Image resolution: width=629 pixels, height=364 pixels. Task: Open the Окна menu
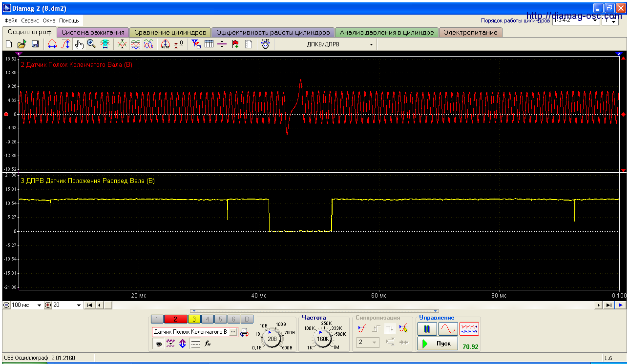pyautogui.click(x=49, y=21)
